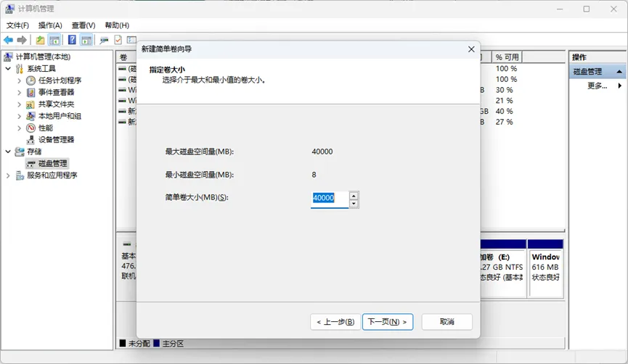
Task: Click the 27 % available value
Action: point(505,122)
